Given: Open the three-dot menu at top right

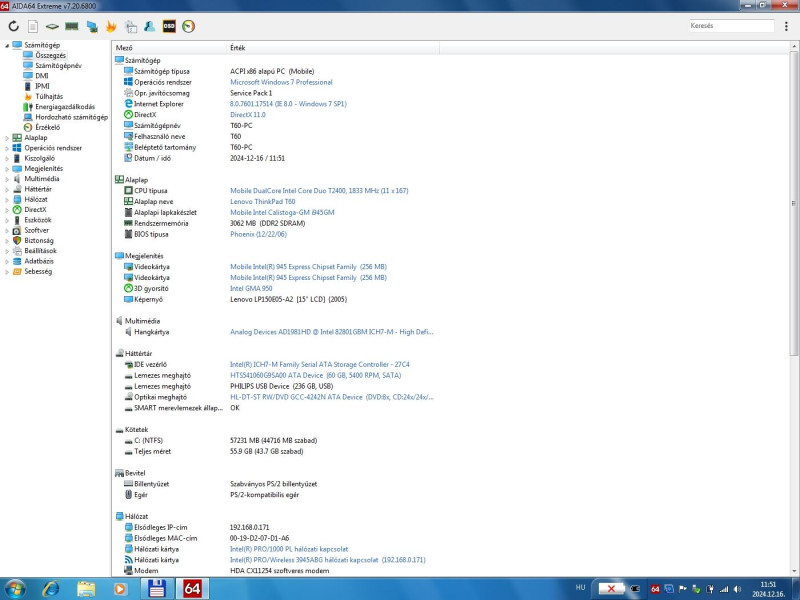Looking at the screenshot, I should pos(786,26).
